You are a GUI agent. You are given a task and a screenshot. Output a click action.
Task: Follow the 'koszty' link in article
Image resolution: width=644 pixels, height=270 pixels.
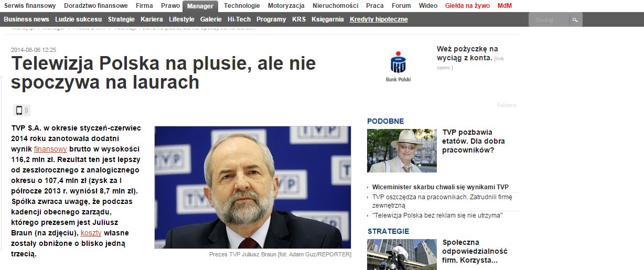click(x=91, y=233)
